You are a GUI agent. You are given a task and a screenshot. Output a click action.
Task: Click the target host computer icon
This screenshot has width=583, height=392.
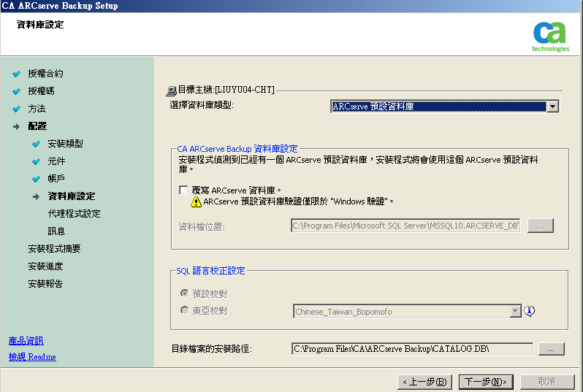pyautogui.click(x=172, y=91)
